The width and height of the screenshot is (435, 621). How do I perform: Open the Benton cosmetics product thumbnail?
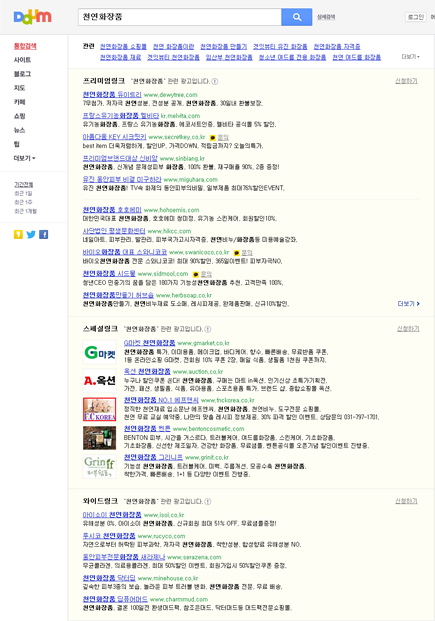(x=99, y=438)
